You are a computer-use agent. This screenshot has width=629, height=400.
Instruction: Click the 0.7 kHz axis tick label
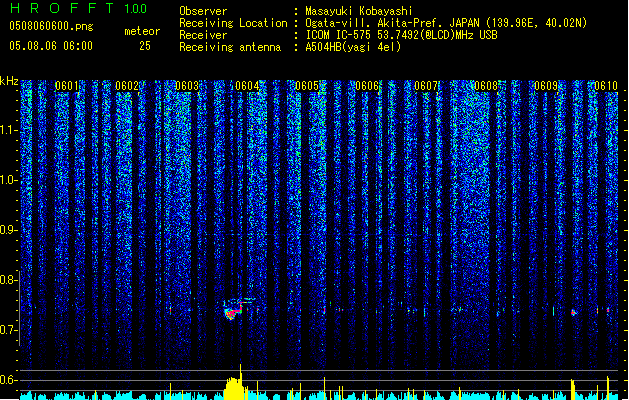[x=8, y=330]
